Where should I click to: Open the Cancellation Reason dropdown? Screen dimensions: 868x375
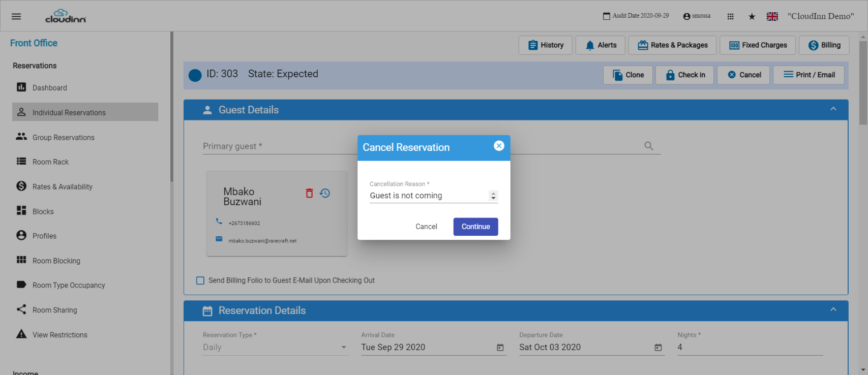[x=434, y=196]
